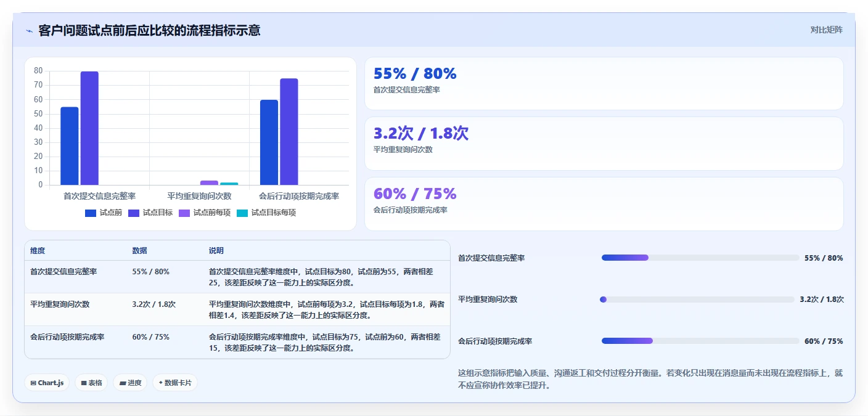868x416 pixels.
Task: Click the 试点前 bar for 会后行动项按期完成率
Action: pyautogui.click(x=269, y=142)
